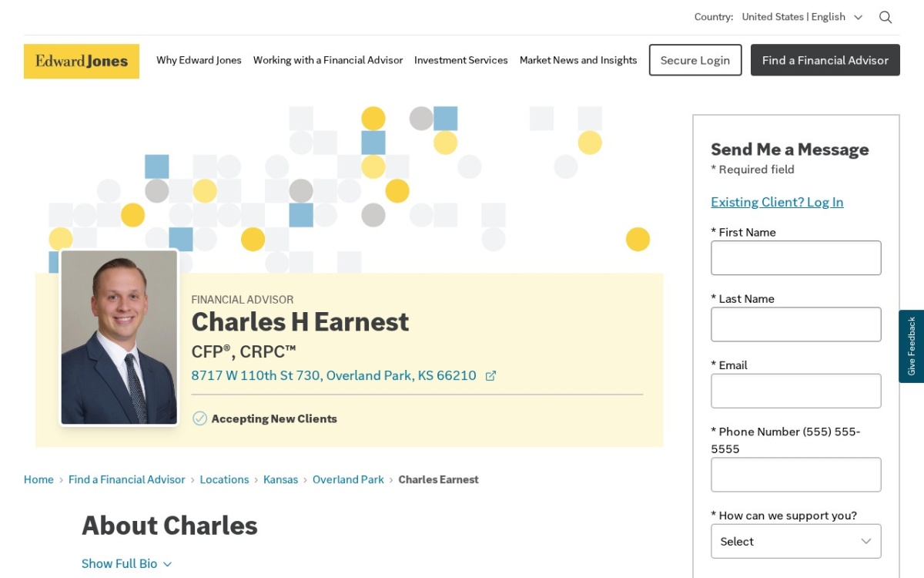Open Kansas breadcrumb link
Image resolution: width=924 pixels, height=578 pixels.
point(280,479)
